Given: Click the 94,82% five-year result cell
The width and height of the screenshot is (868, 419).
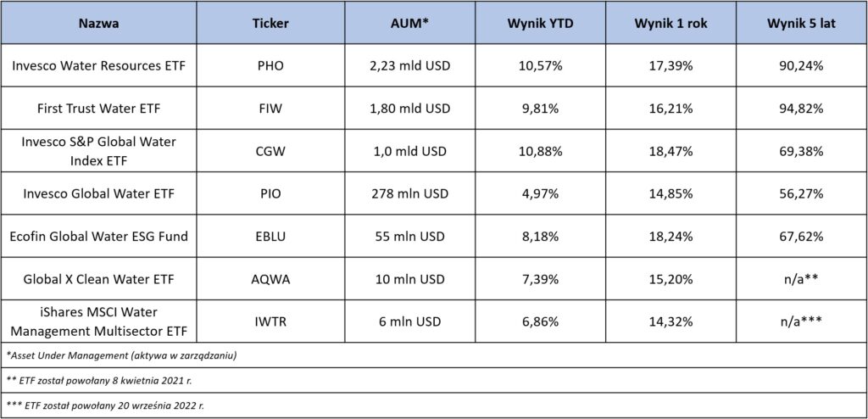Looking at the screenshot, I should coord(802,108).
